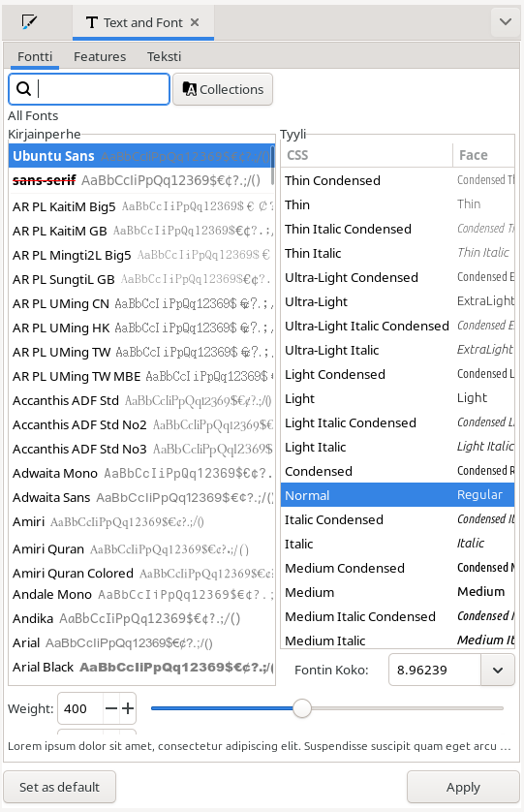Select the Thin Condensed style
Viewport: 524px width, 812px height.
pos(398,180)
